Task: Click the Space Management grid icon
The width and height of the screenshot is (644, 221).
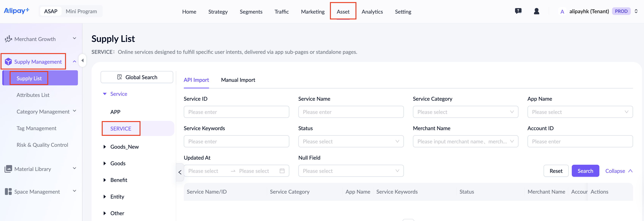Action: (x=8, y=192)
